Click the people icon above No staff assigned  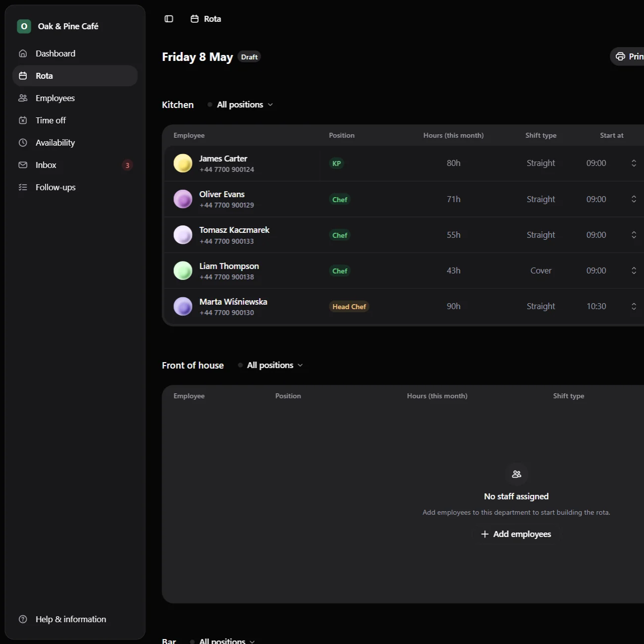(517, 474)
